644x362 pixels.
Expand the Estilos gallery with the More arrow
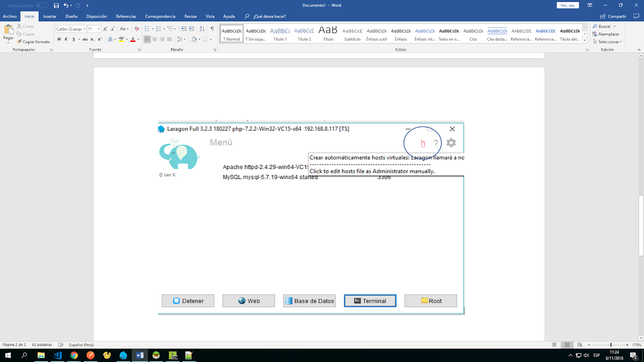pos(585,40)
